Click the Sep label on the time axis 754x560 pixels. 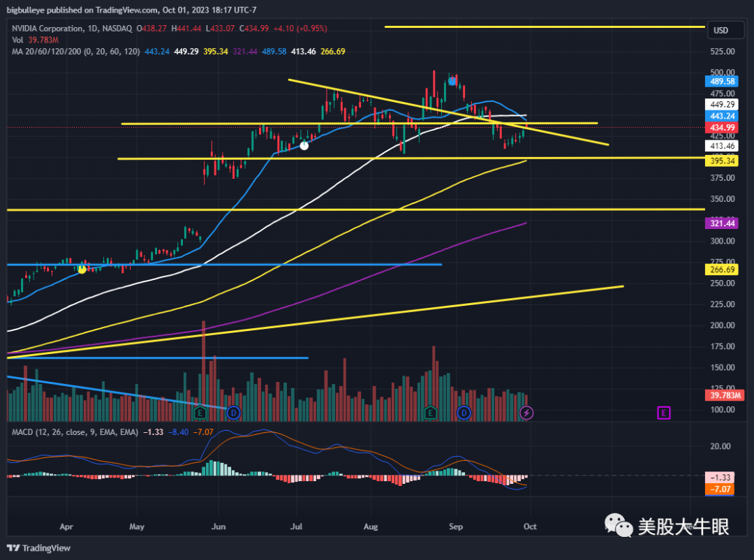[456, 526]
